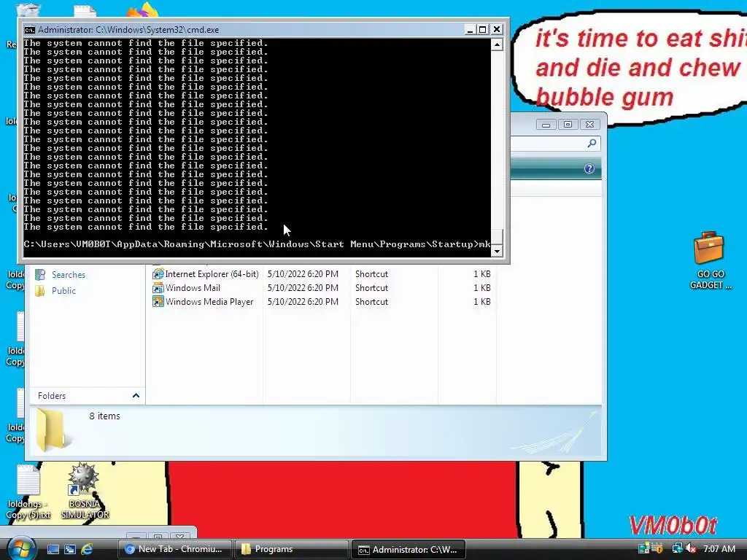Select Windows Media Player shortcut row

[x=323, y=301]
